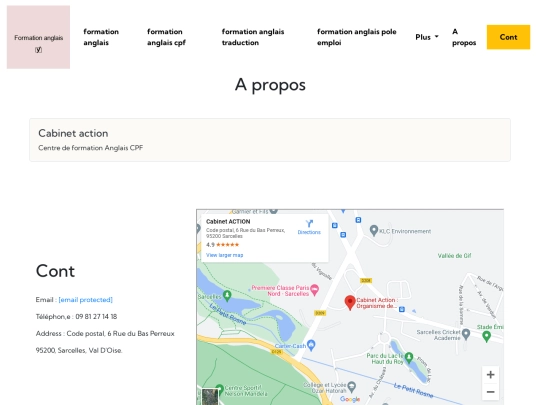Image resolution: width=540 pixels, height=405 pixels.
Task: Click the Vallée de Gif map label
Action: 454,256
